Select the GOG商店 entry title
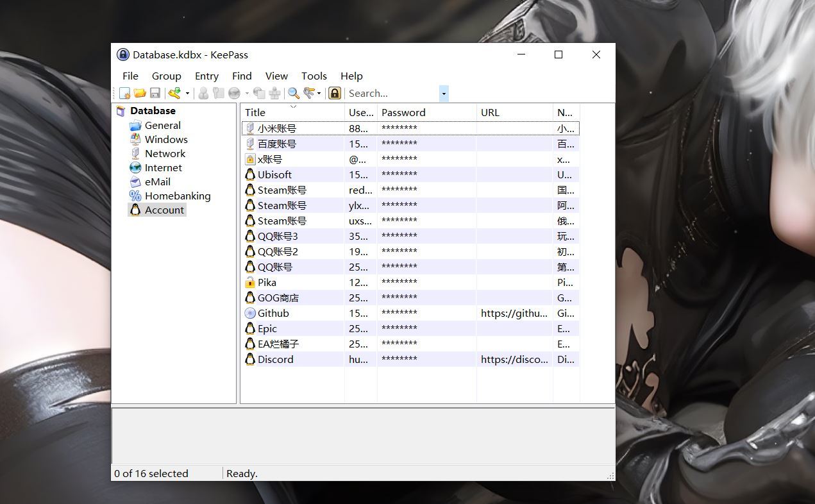 [278, 298]
